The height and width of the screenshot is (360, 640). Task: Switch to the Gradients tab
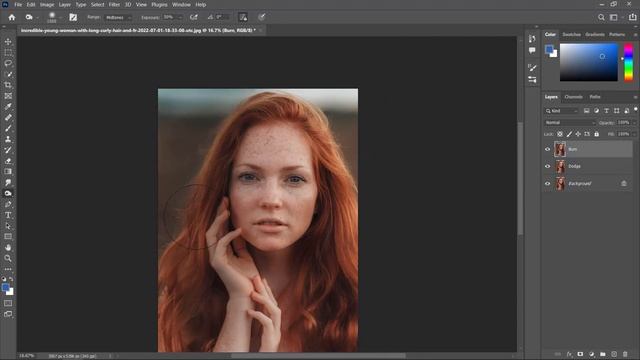coord(595,35)
